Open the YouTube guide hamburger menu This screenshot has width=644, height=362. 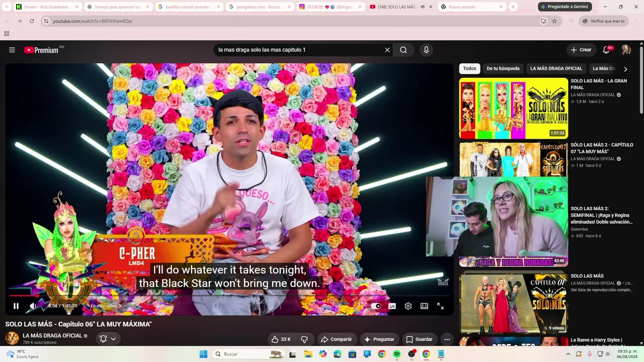pos(12,50)
